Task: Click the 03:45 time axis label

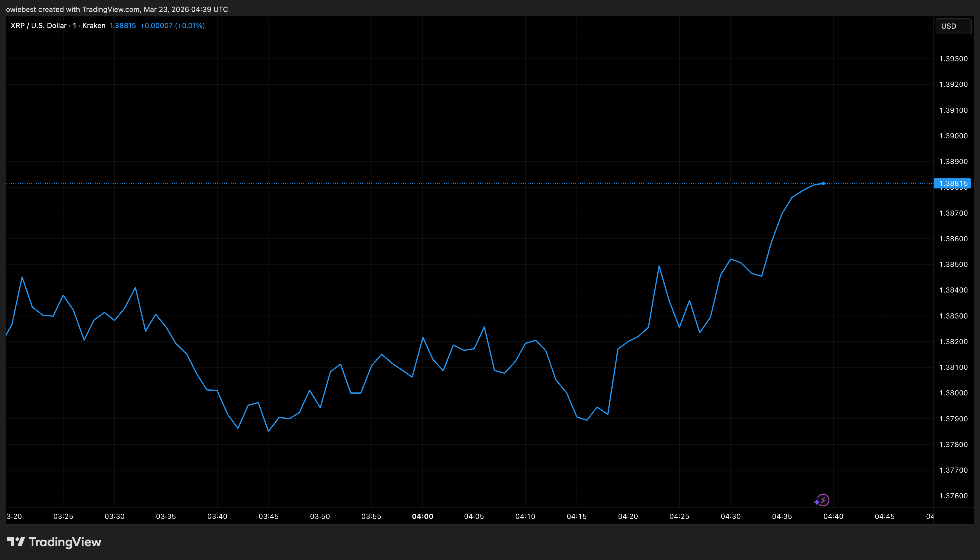Action: (x=268, y=516)
